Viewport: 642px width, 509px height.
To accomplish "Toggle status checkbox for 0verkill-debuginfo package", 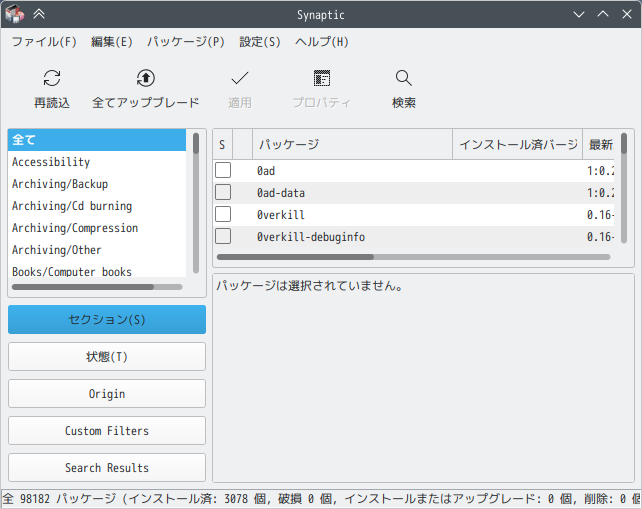I will click(223, 237).
